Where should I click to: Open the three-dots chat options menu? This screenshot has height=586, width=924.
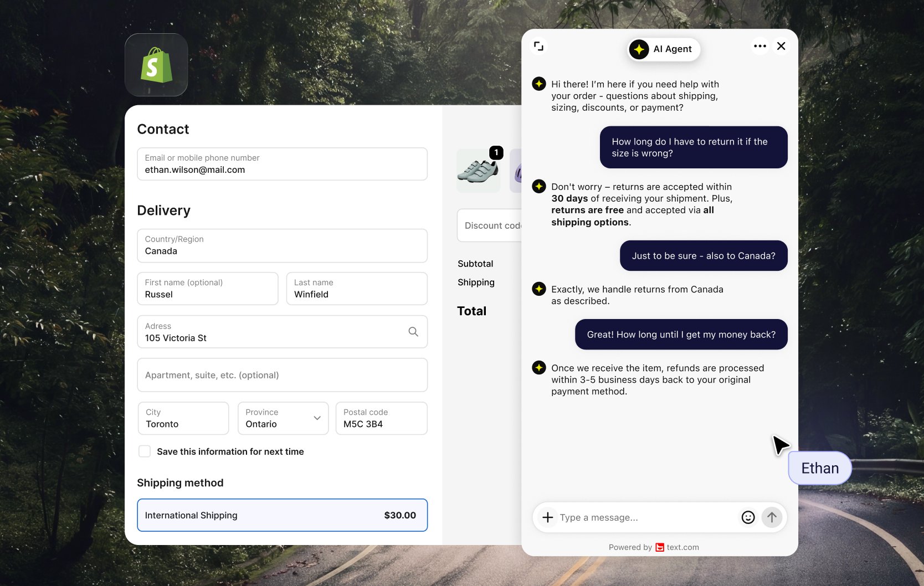tap(760, 46)
